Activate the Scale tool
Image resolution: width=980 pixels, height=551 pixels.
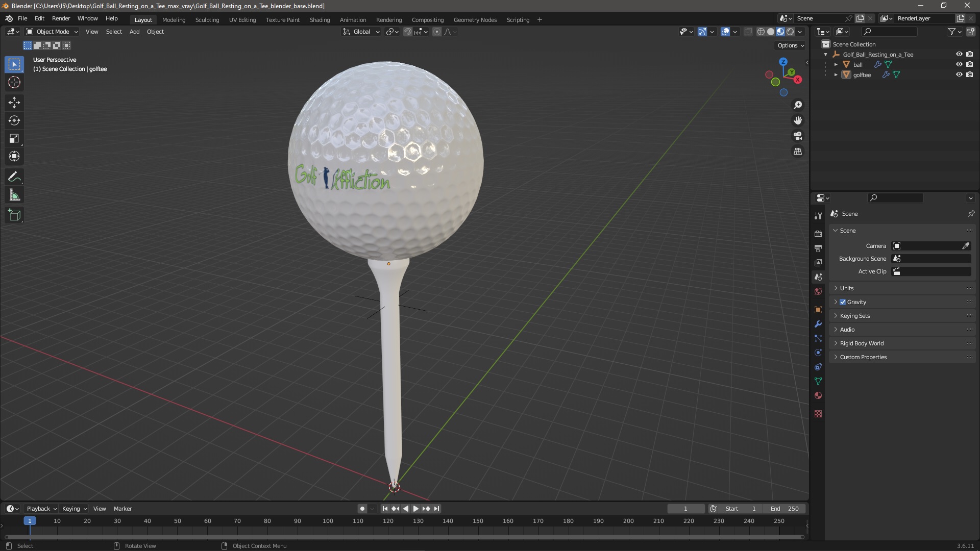pyautogui.click(x=14, y=138)
